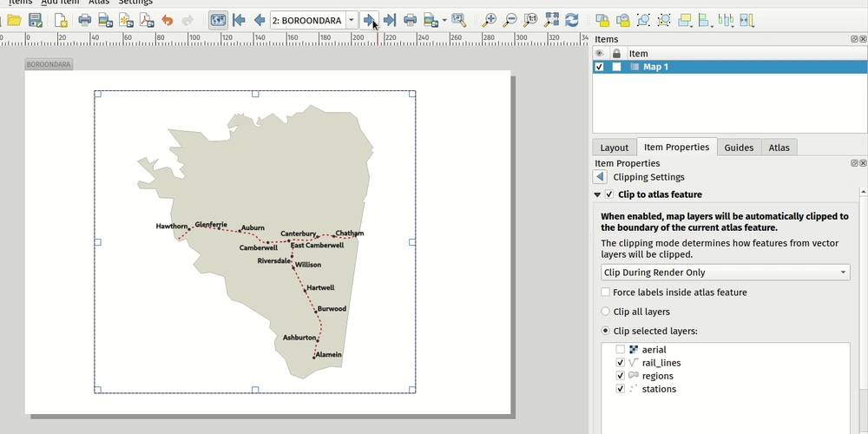Click the lock column header
The width and height of the screenshot is (868, 434).
coord(616,54)
